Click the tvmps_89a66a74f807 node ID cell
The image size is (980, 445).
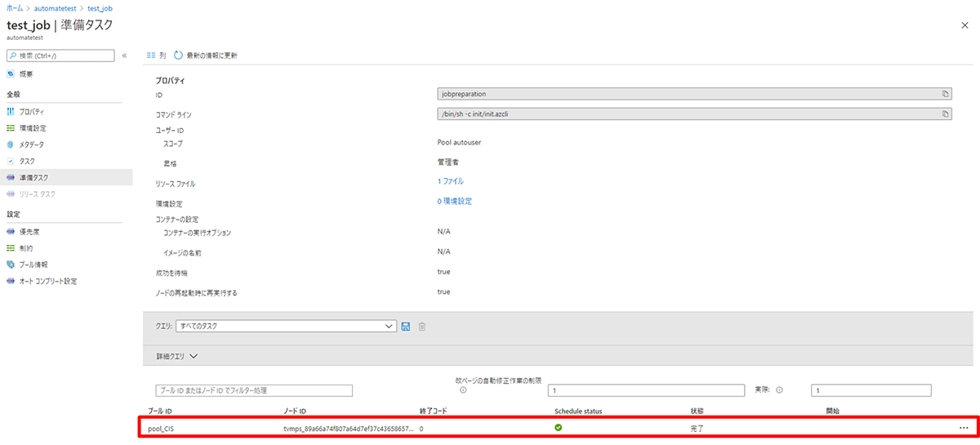coord(348,428)
